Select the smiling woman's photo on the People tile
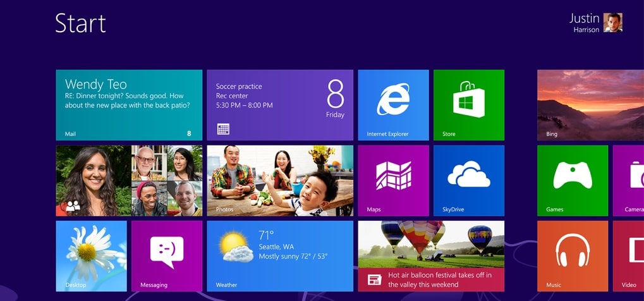 tap(94, 180)
